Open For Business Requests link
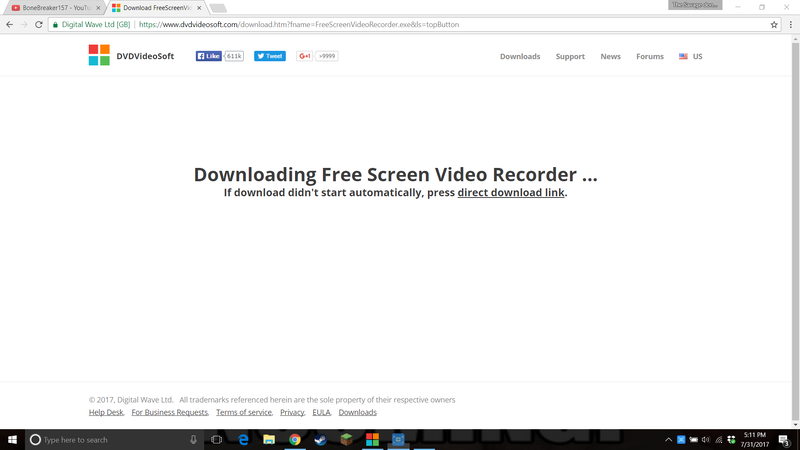The height and width of the screenshot is (450, 800). click(x=169, y=412)
